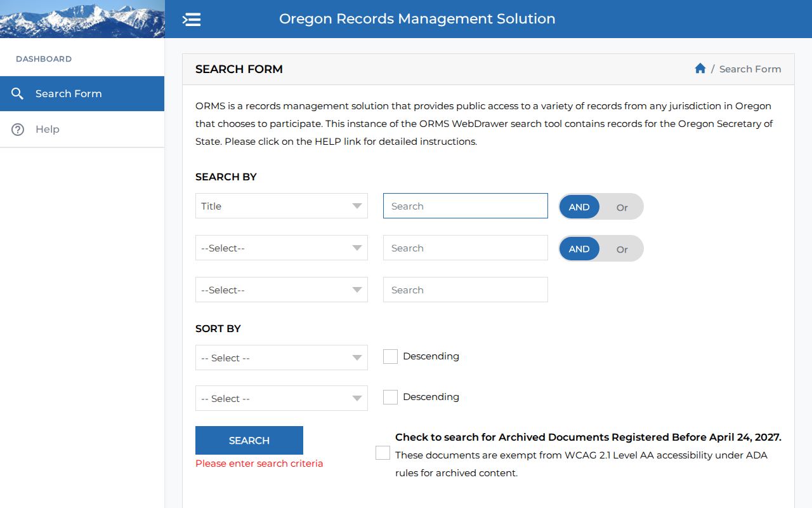Focus the first Search text field
812x508 pixels.
[466, 206]
